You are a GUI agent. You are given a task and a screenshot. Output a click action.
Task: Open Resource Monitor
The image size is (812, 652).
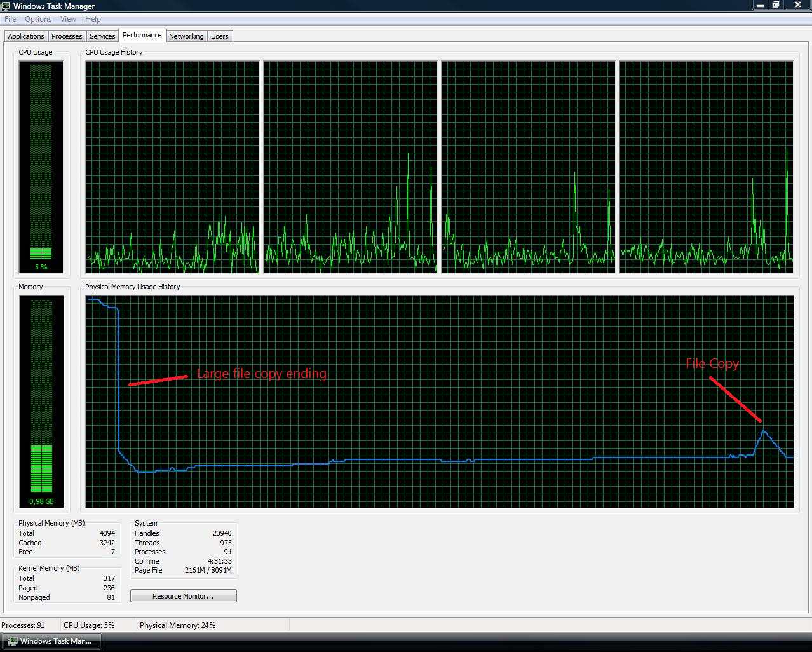click(183, 595)
